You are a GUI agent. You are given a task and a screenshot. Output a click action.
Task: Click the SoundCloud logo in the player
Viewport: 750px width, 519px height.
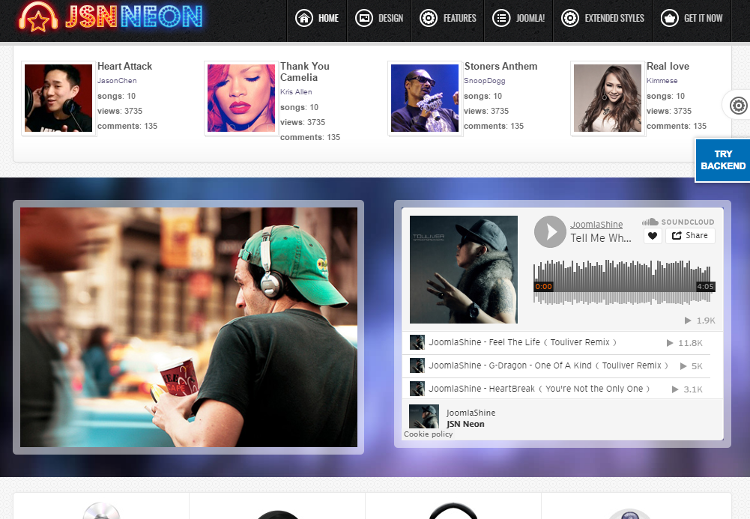point(679,221)
